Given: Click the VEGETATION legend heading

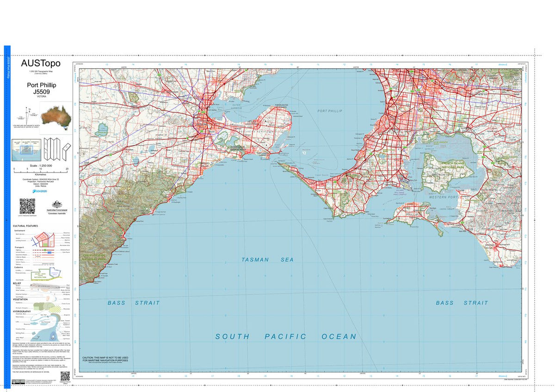Looking at the screenshot, I should [x=20, y=299].
